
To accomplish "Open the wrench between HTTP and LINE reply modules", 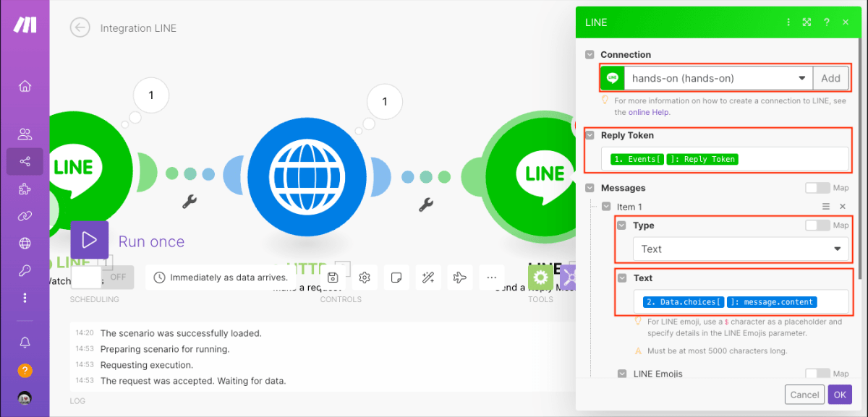I will point(425,205).
